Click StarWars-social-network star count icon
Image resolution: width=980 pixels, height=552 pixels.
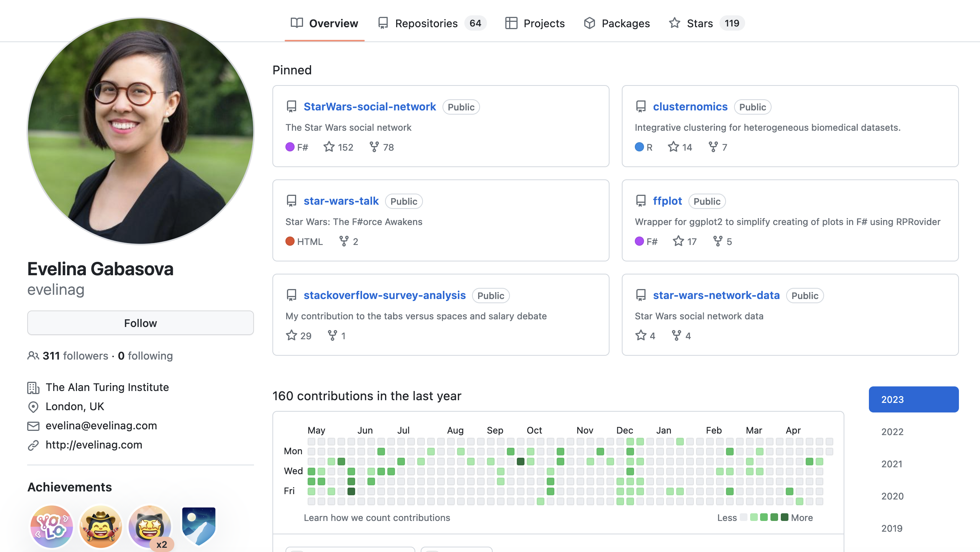click(329, 147)
